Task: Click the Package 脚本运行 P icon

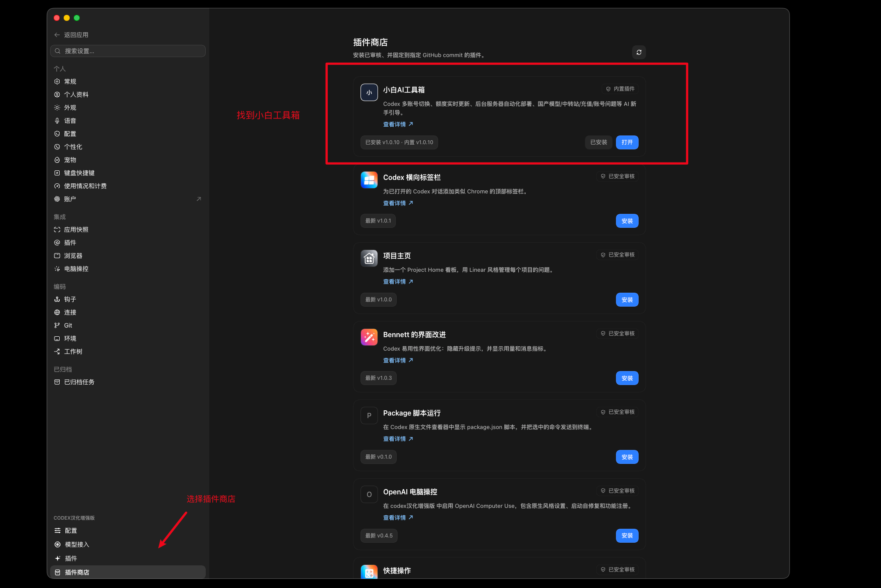Action: click(369, 416)
